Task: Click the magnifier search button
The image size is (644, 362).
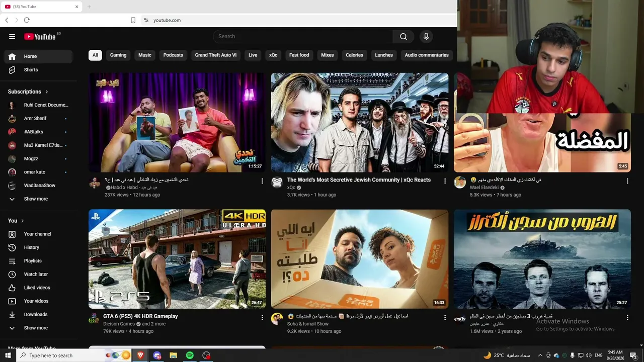Action: point(404,36)
